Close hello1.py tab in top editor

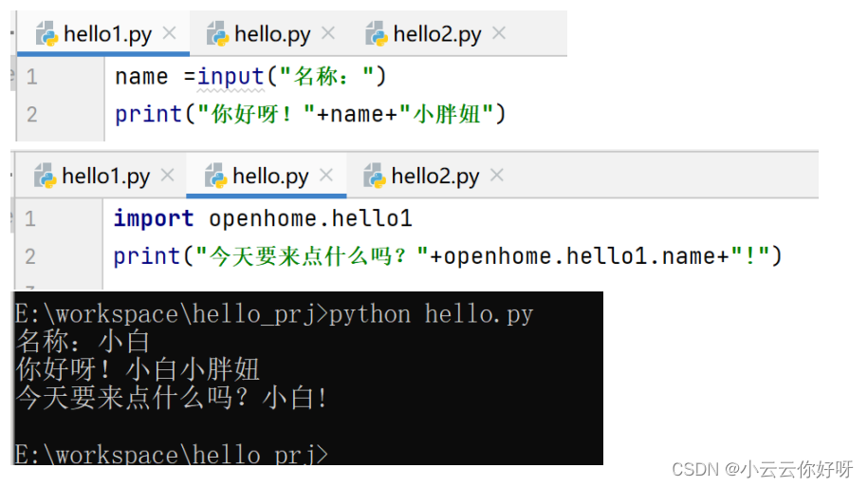pos(170,33)
